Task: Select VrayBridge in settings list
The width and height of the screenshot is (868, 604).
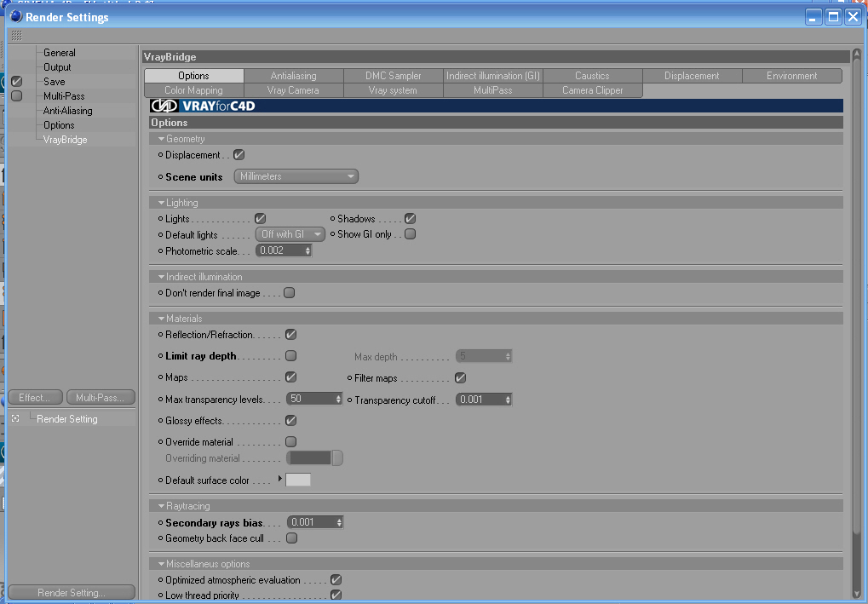Action: 66,140
